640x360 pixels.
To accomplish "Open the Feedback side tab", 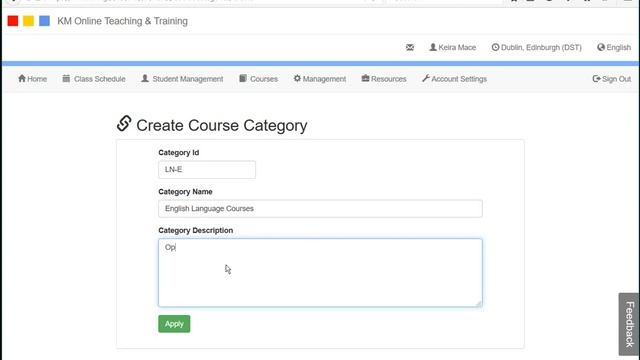I will (629, 324).
